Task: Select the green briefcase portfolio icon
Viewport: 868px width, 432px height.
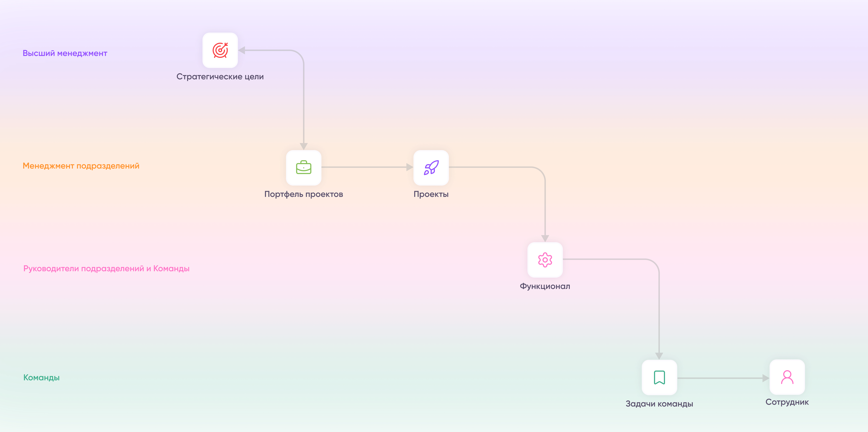Action: click(x=304, y=167)
